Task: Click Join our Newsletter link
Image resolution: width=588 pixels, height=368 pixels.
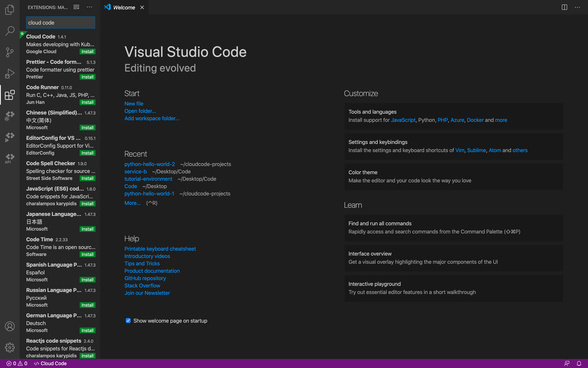Action: click(147, 293)
